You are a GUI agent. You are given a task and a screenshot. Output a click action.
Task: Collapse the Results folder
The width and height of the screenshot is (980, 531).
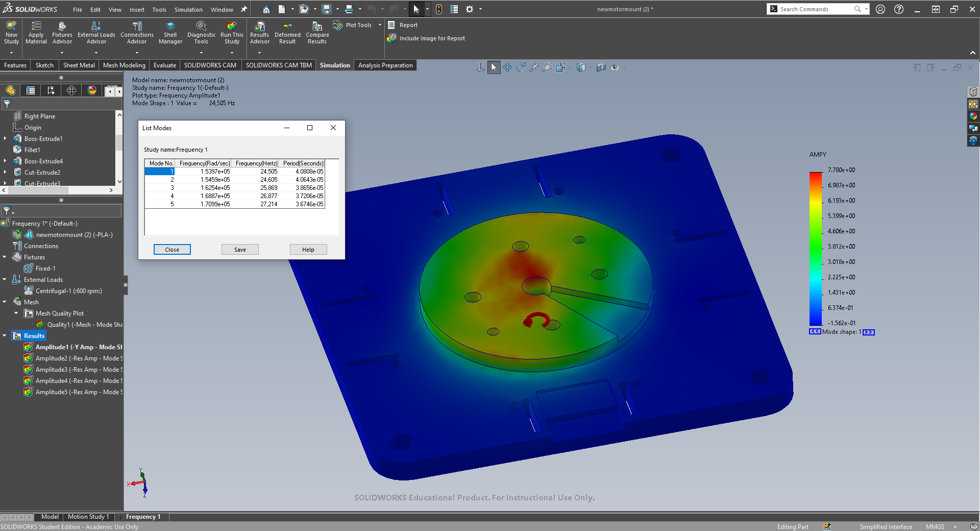tap(5, 335)
